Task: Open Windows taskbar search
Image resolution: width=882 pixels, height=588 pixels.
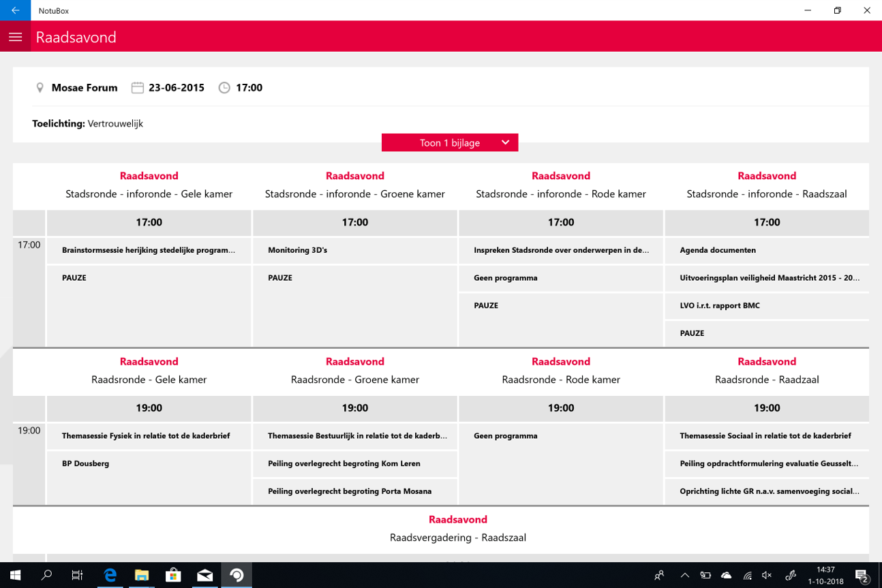Action: pos(46,576)
